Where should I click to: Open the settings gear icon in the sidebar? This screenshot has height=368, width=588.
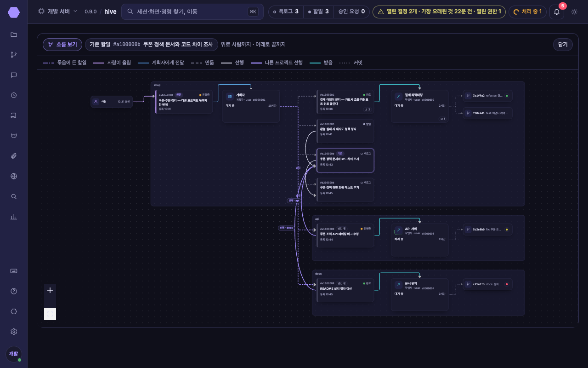click(x=14, y=332)
